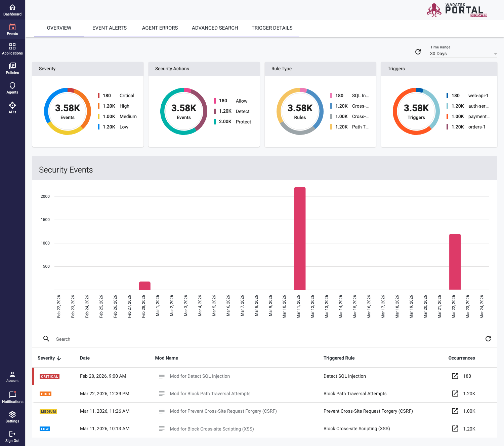Image resolution: width=504 pixels, height=446 pixels.
Task: Open the Advanced Search tab
Action: tap(215, 28)
